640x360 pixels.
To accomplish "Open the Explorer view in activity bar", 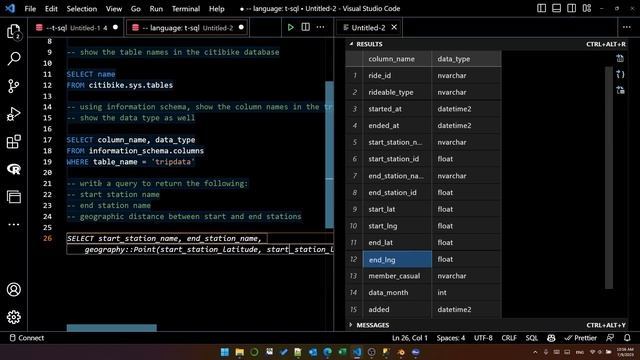I will 14,31.
